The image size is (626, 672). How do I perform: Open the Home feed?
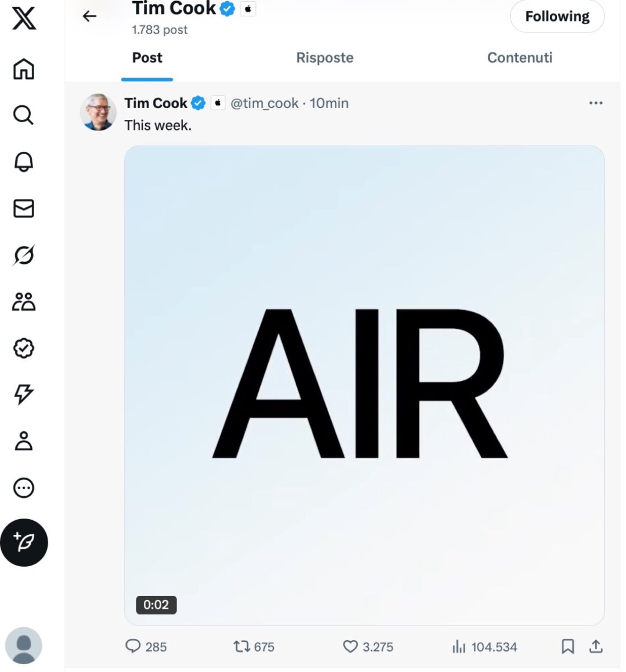coord(24,69)
